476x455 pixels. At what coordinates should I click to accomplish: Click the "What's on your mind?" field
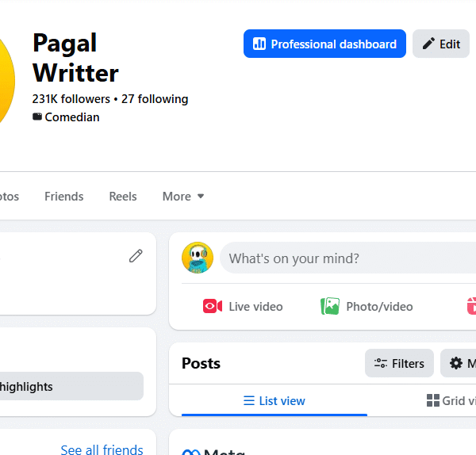[349, 258]
